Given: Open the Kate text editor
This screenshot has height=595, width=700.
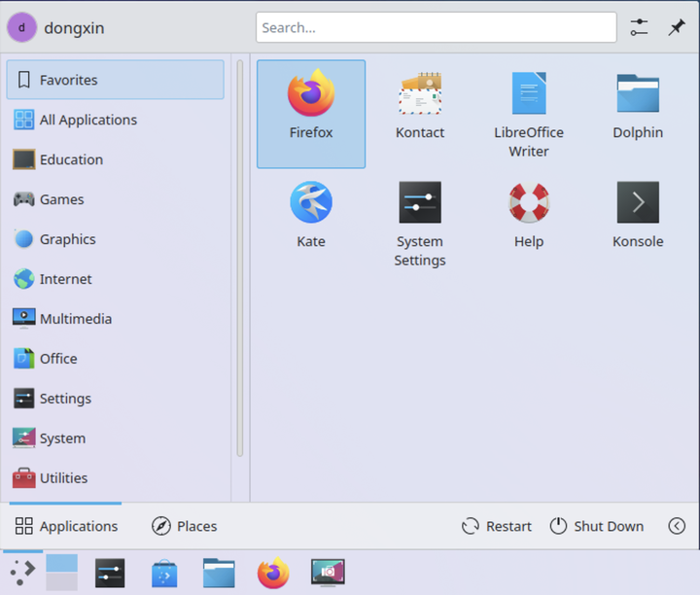Looking at the screenshot, I should coord(311,224).
